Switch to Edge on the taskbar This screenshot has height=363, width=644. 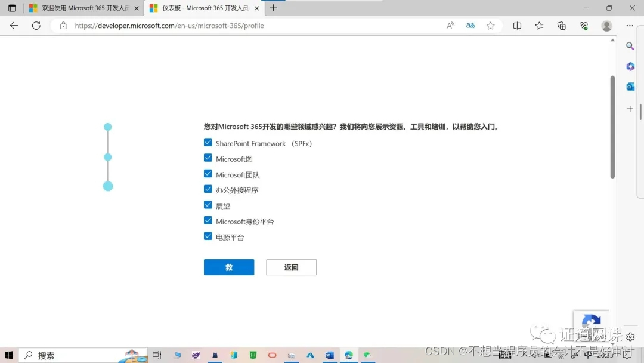click(x=348, y=355)
